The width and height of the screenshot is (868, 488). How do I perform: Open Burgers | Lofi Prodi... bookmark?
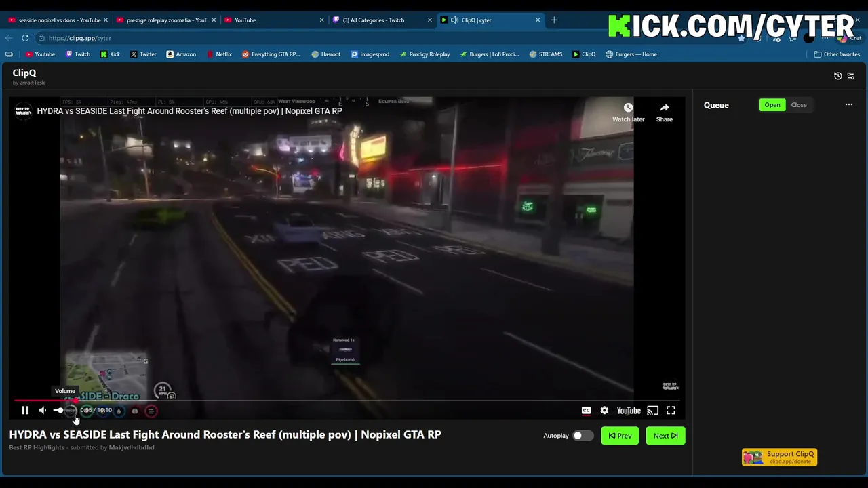click(x=489, y=54)
